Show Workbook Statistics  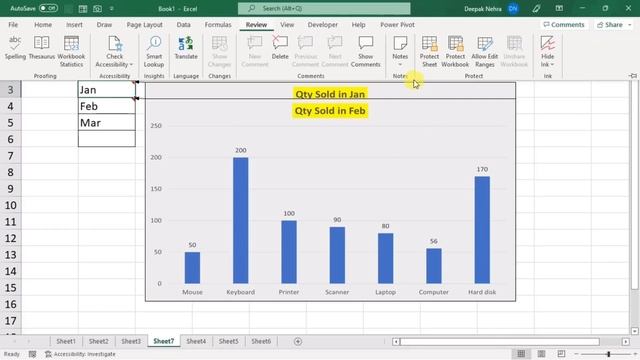(x=71, y=51)
